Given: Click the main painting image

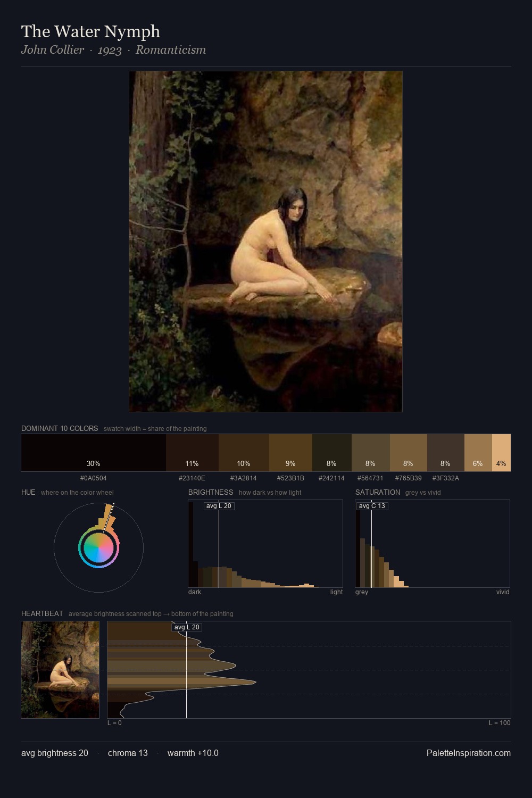Looking at the screenshot, I should tap(265, 242).
